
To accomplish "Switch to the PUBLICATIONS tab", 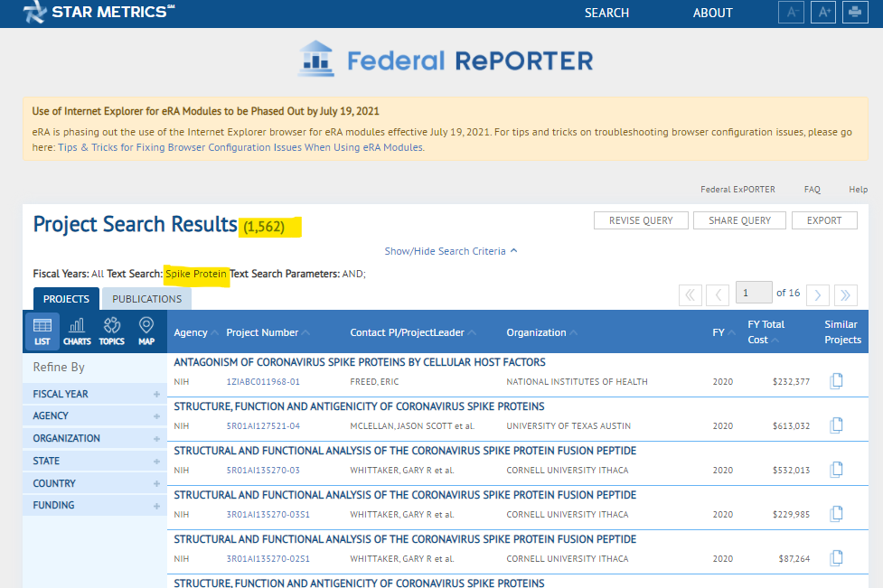I will pos(147,299).
